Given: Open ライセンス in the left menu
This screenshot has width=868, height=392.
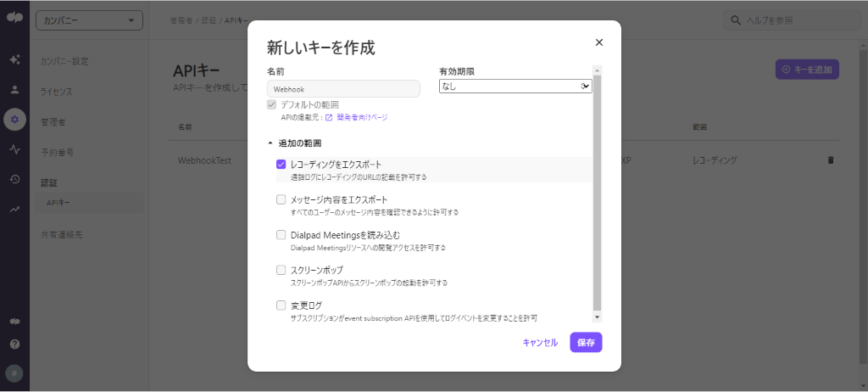Looking at the screenshot, I should [57, 92].
